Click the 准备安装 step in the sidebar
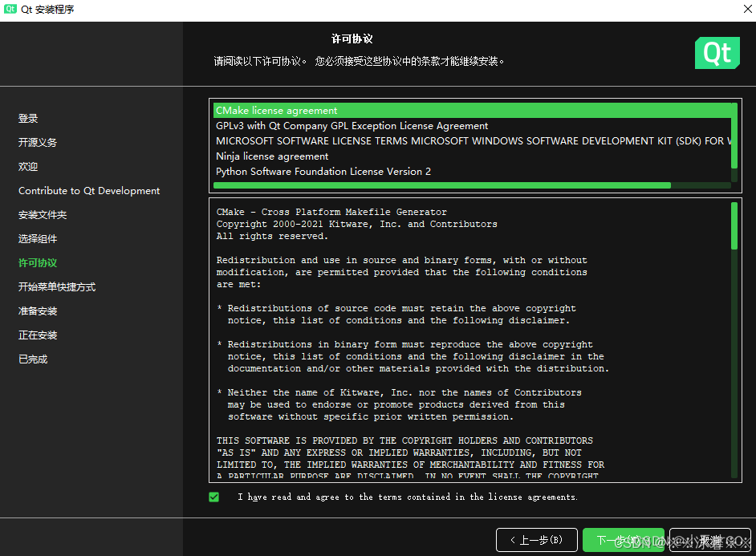The height and width of the screenshot is (556, 756). (x=38, y=311)
